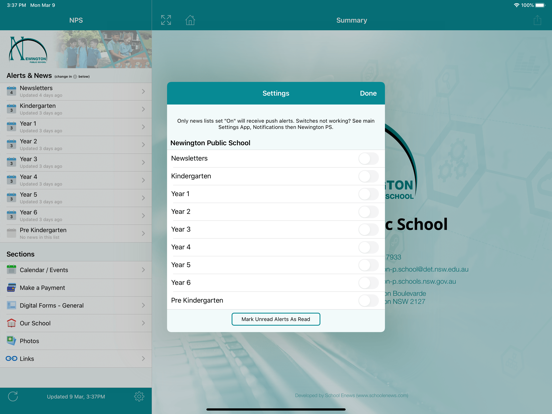Open school email address link
Screen dimensions: 552x414
[427, 269]
